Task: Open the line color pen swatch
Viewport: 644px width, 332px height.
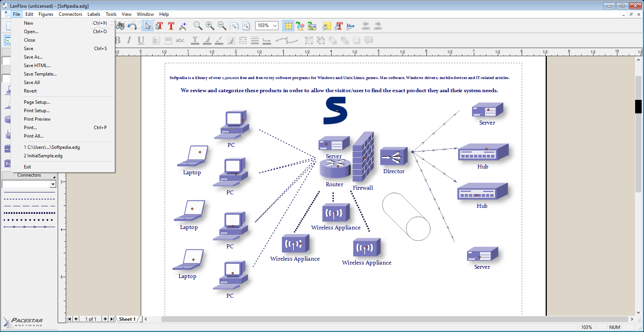Action: point(219,40)
